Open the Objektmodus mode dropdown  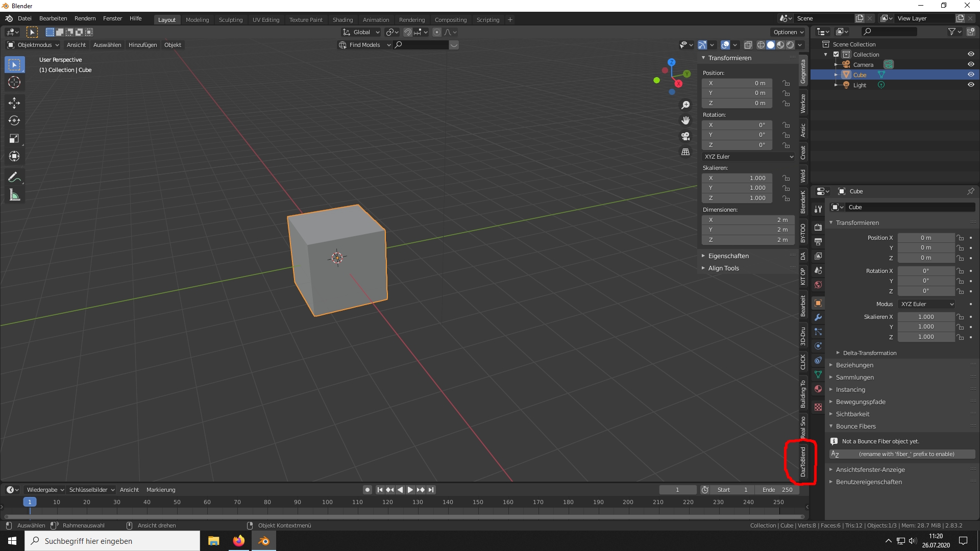pyautogui.click(x=34, y=45)
